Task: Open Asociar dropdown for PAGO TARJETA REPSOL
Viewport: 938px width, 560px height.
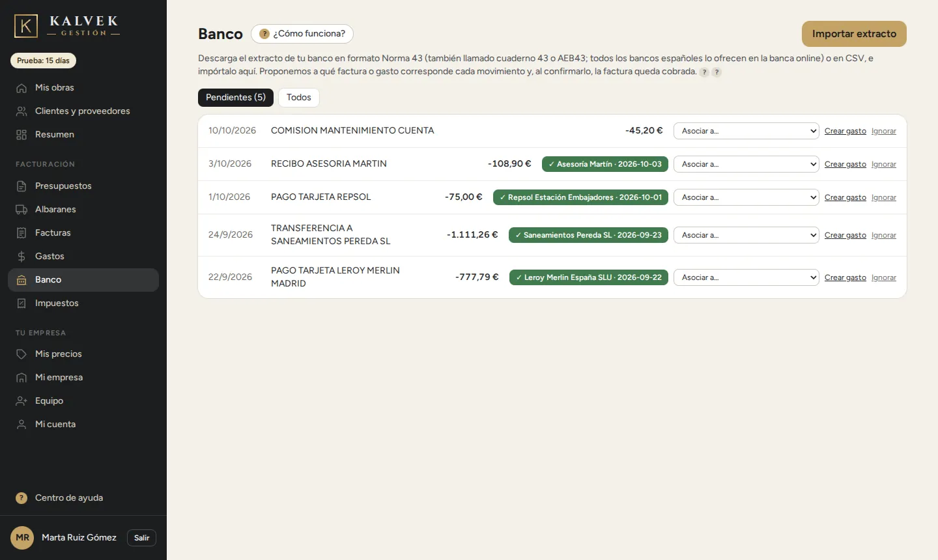Action: coord(746,197)
